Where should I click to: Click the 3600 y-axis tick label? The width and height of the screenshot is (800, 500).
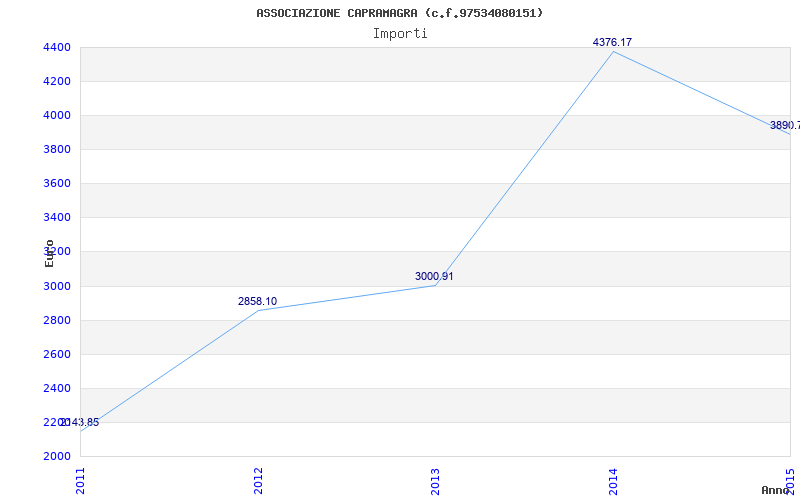pyautogui.click(x=57, y=184)
